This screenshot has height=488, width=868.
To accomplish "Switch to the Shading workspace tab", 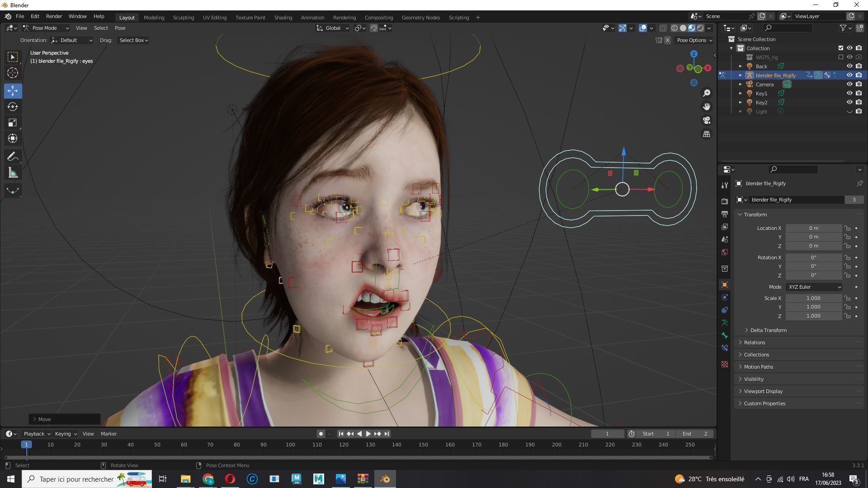I will pyautogui.click(x=283, y=17).
